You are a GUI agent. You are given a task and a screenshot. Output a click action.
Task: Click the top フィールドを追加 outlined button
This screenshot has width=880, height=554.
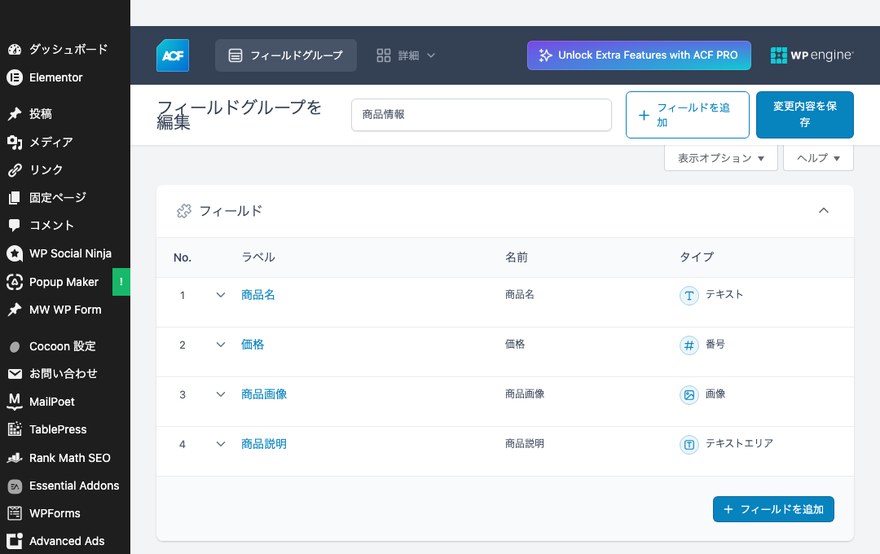pyautogui.click(x=688, y=115)
